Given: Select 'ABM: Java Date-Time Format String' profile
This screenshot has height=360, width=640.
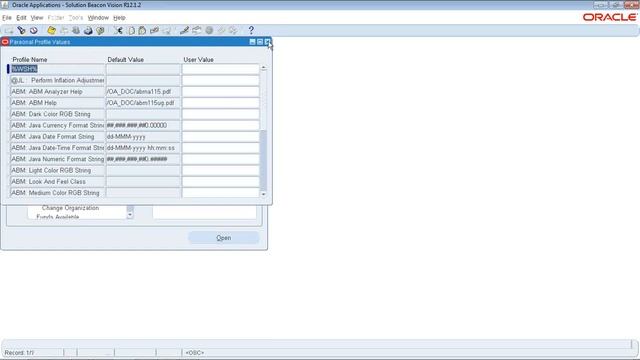Looking at the screenshot, I should [x=57, y=148].
